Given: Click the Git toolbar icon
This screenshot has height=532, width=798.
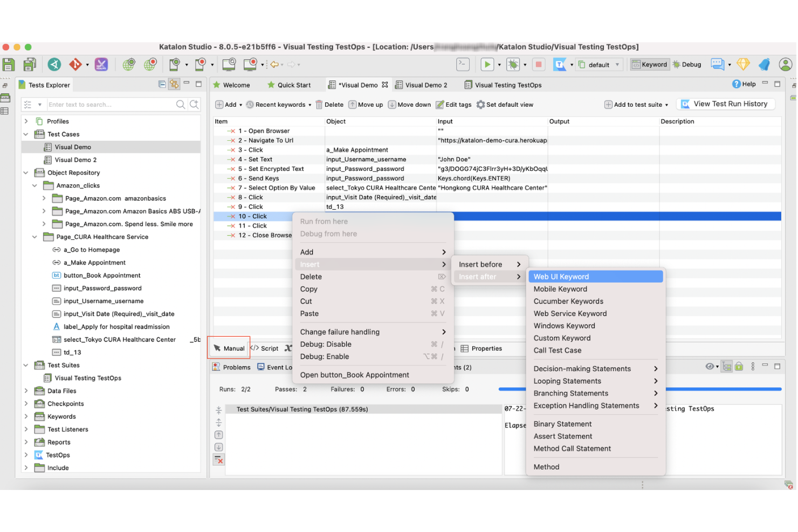Looking at the screenshot, I should (77, 64).
